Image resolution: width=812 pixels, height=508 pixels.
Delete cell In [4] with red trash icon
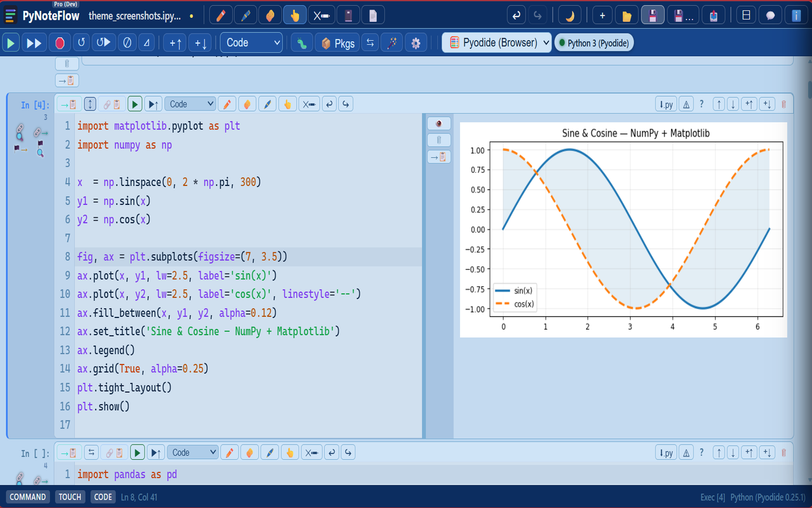[783, 104]
